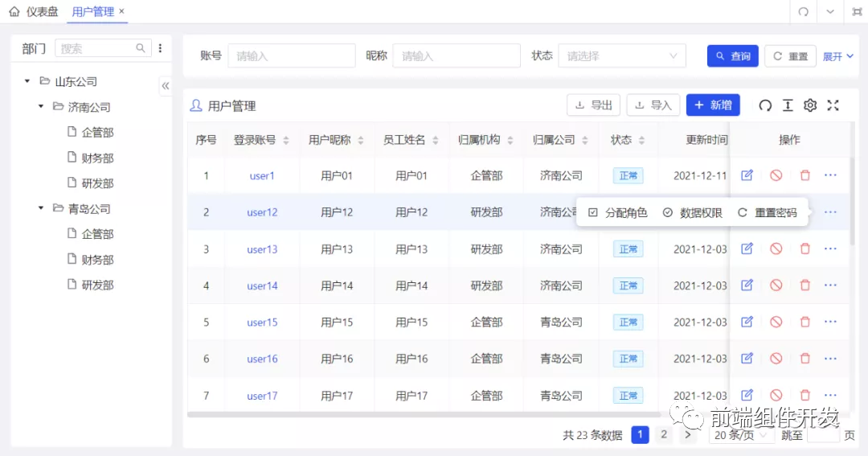Refresh the user table with reload icon
This screenshot has width=868, height=456.
(x=765, y=105)
